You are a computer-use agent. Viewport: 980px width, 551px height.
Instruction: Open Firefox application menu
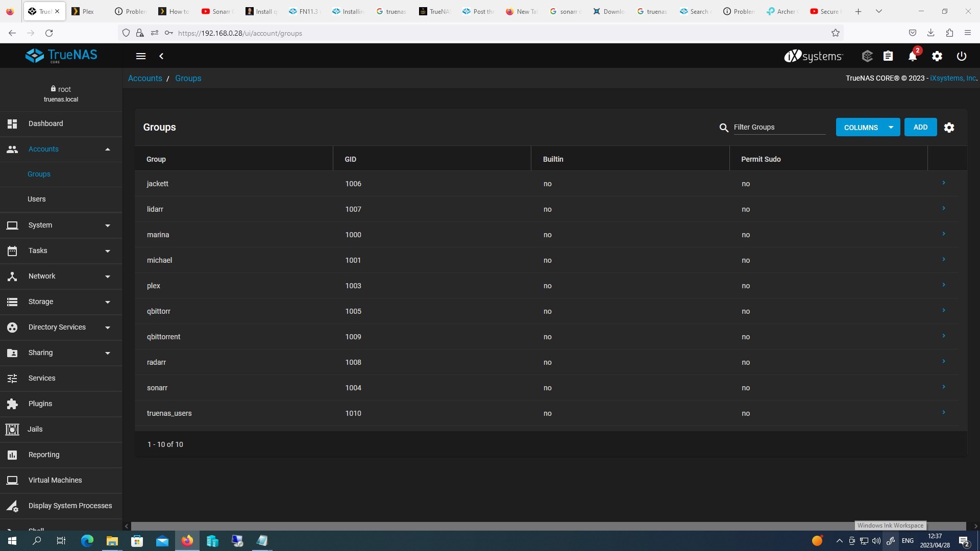tap(968, 33)
